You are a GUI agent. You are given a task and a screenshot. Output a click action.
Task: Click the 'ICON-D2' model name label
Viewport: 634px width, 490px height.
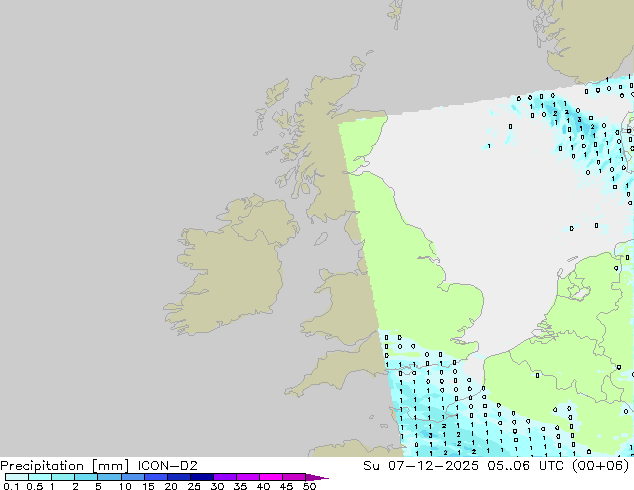pyautogui.click(x=167, y=466)
